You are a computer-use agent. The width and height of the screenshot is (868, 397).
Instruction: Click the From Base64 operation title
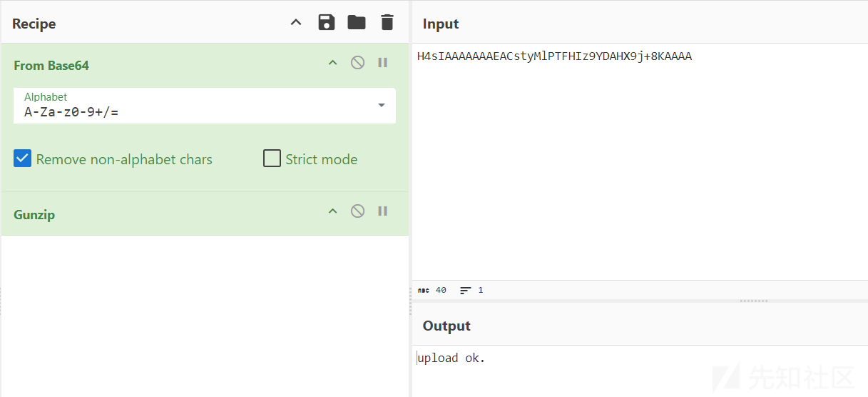(x=51, y=65)
